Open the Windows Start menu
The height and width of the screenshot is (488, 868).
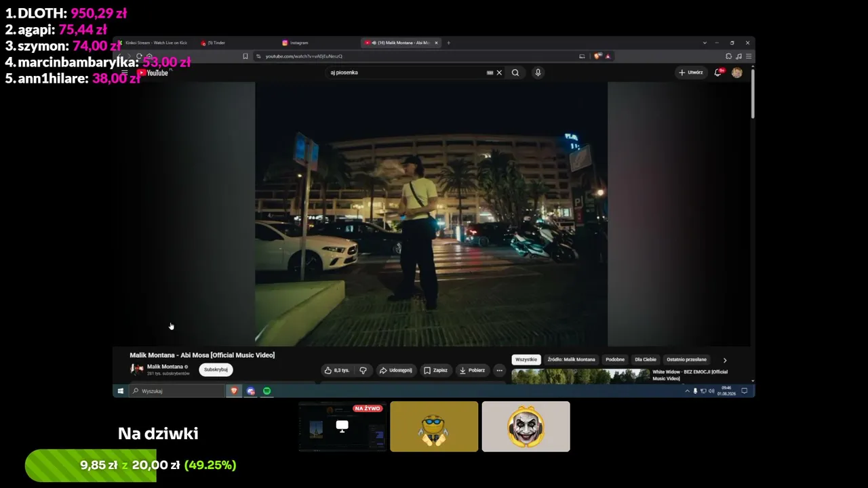[x=121, y=391]
